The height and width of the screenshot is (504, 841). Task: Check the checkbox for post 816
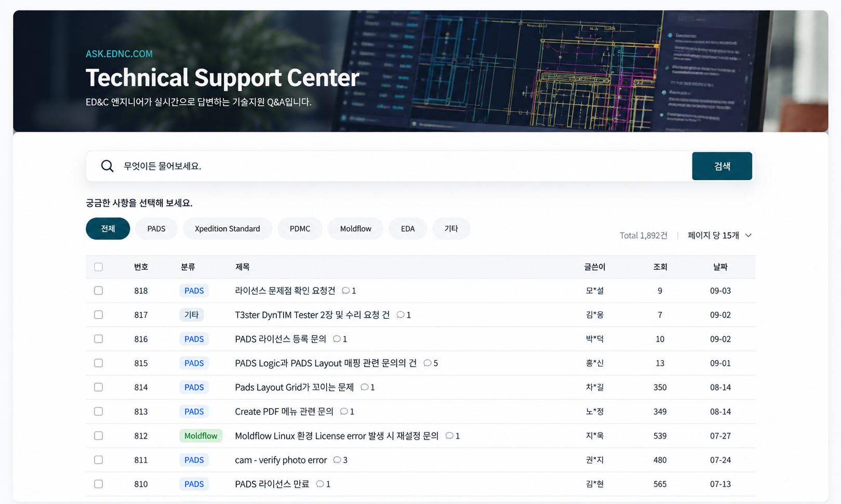tap(99, 339)
